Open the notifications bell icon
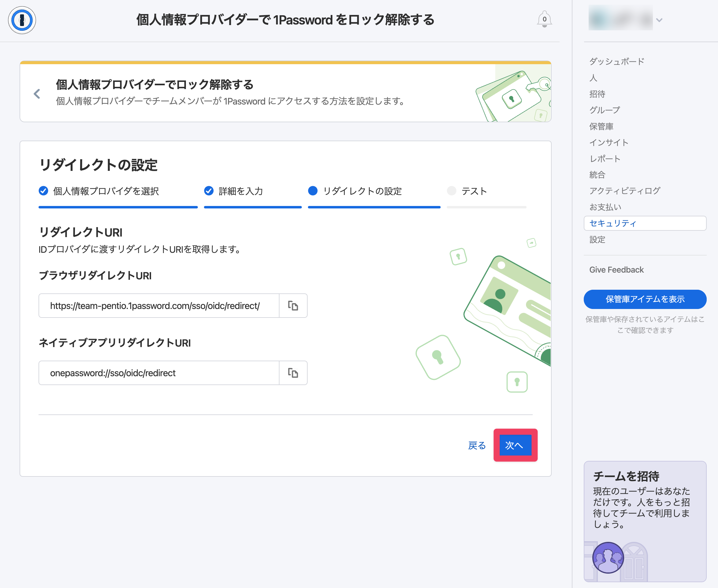Viewport: 718px width, 588px height. click(544, 19)
